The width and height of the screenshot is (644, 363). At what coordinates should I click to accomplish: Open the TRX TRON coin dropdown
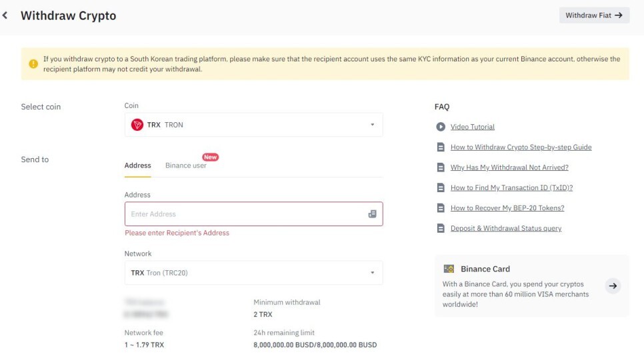click(x=253, y=125)
